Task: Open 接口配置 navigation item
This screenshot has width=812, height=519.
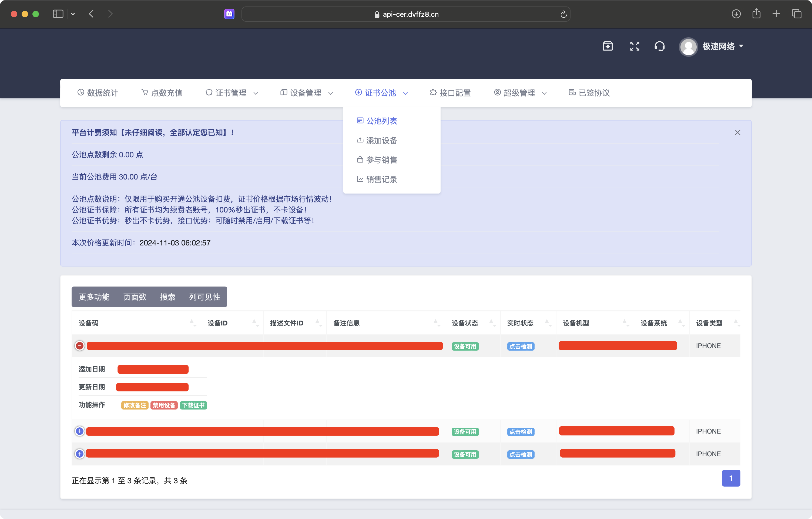Action: pyautogui.click(x=450, y=93)
